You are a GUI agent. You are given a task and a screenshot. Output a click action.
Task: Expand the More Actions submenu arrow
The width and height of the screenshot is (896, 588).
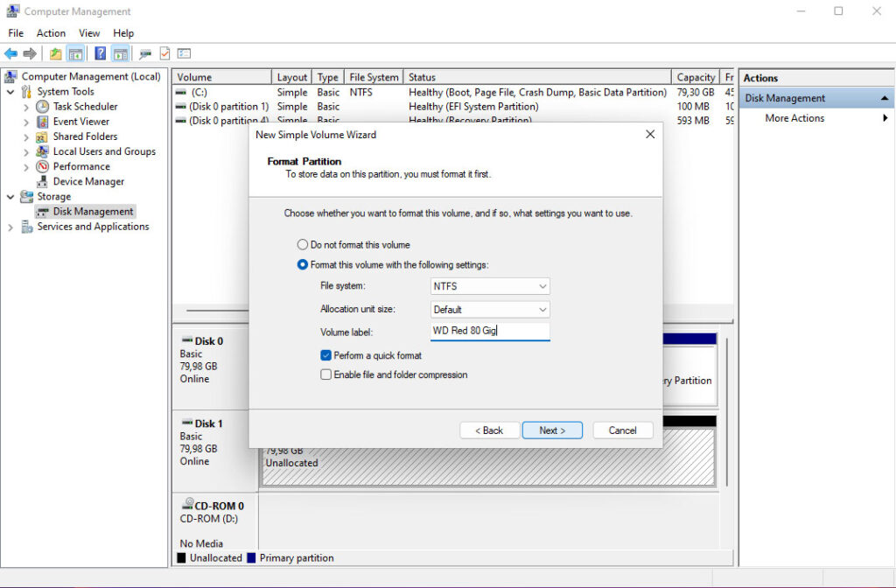885,118
